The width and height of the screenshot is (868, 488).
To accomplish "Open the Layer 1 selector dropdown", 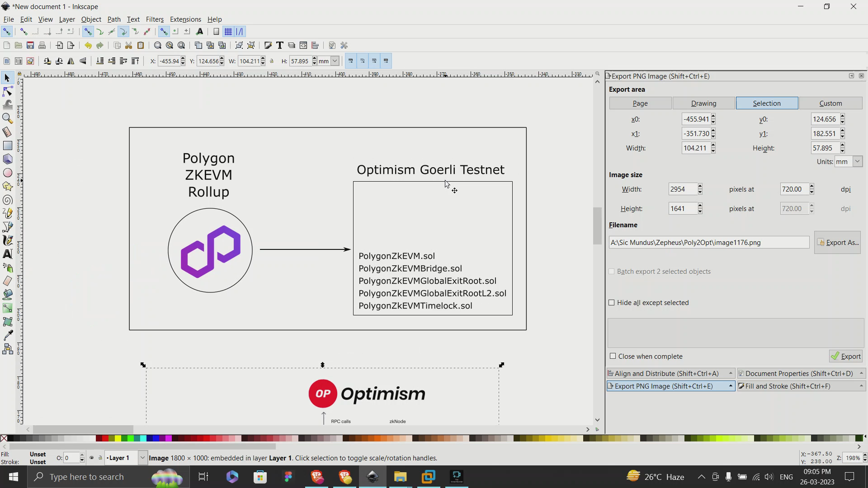I will pos(142,458).
